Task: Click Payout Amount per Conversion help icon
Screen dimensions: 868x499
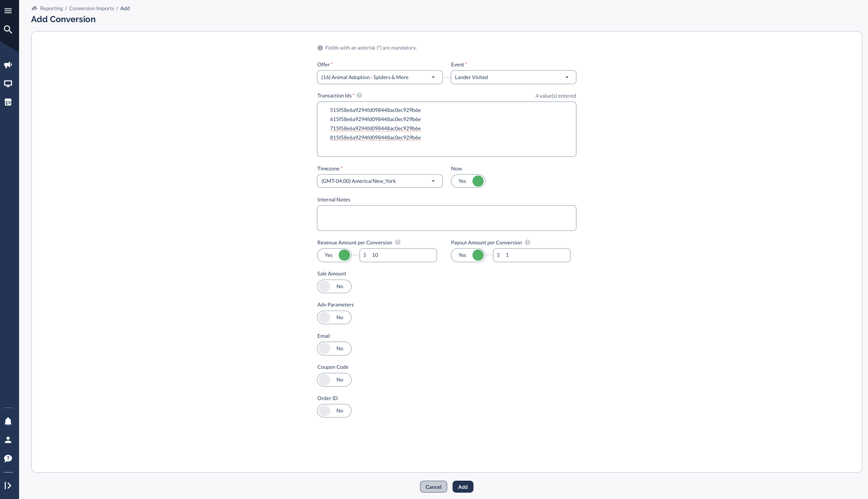Action: click(x=528, y=242)
